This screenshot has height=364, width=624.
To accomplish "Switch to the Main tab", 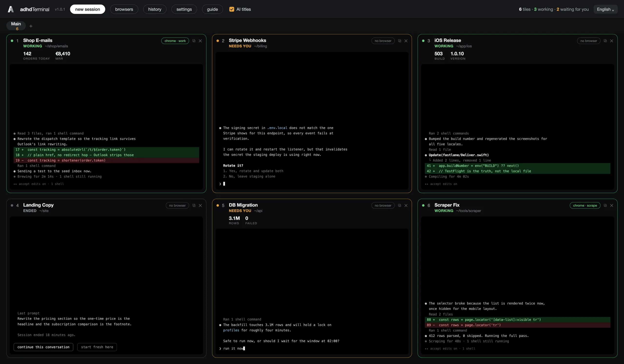I will [16, 26].
